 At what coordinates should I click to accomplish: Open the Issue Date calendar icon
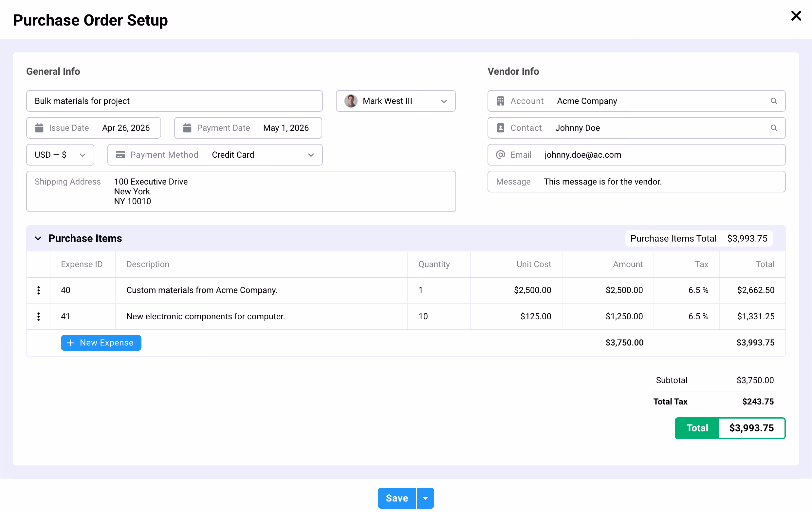click(39, 128)
